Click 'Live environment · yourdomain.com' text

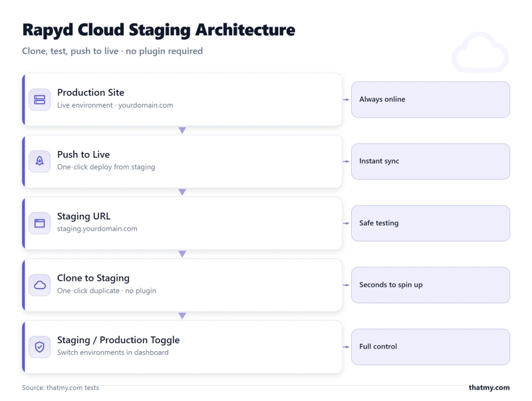[x=115, y=105]
